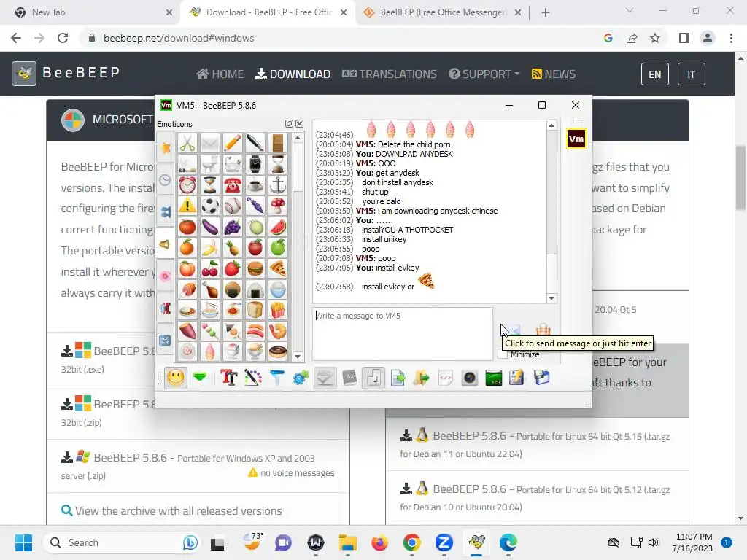Click the orange microphone voice message icon
This screenshot has height=560, width=747.
point(543,330)
